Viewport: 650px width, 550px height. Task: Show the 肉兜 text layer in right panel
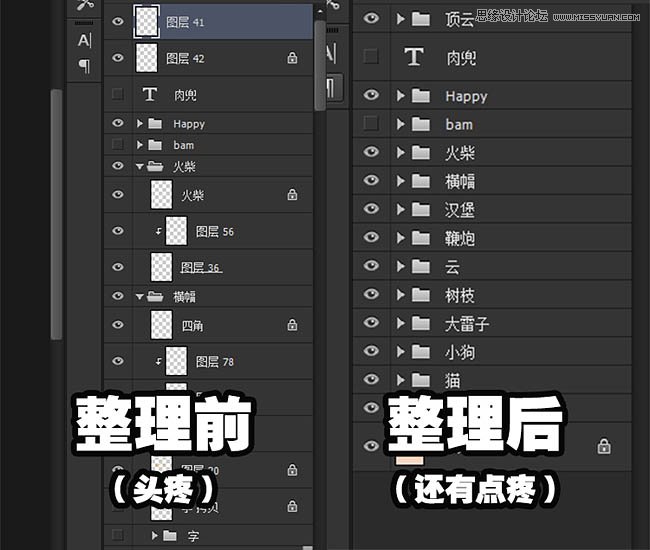(x=371, y=56)
